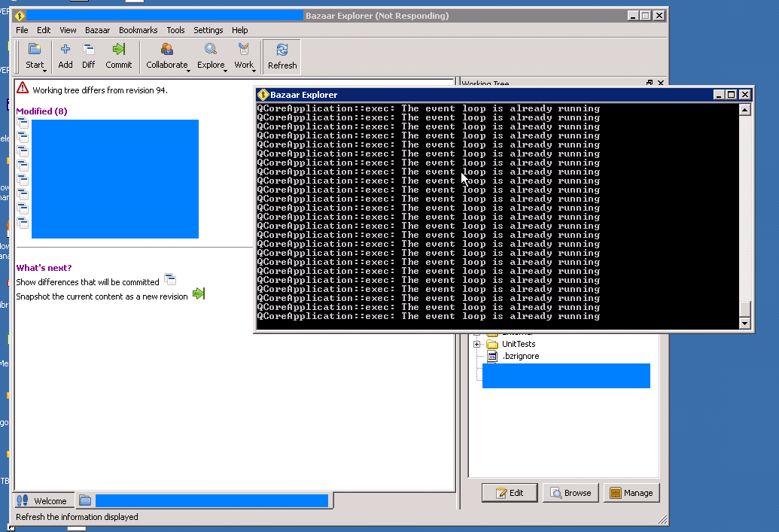Click the green snapshot arrow icon
This screenshot has width=779, height=532.
point(199,293)
